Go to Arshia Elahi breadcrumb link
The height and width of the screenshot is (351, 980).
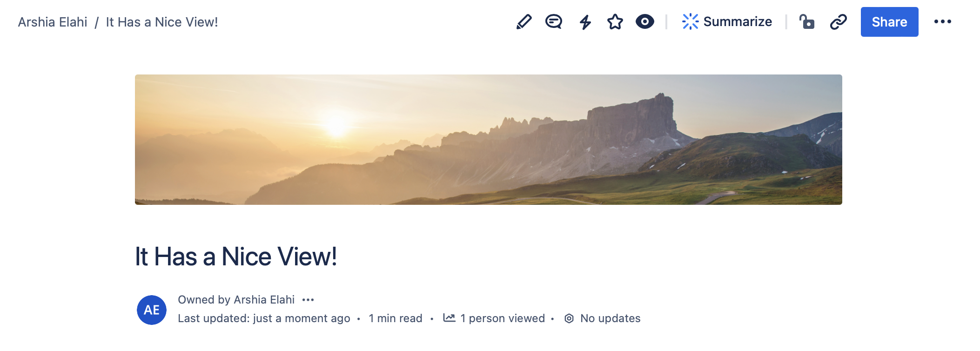53,22
